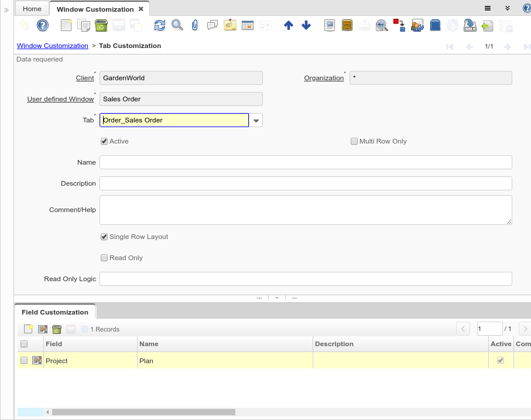
Task: Create a new record with New icon
Action: tap(66, 25)
